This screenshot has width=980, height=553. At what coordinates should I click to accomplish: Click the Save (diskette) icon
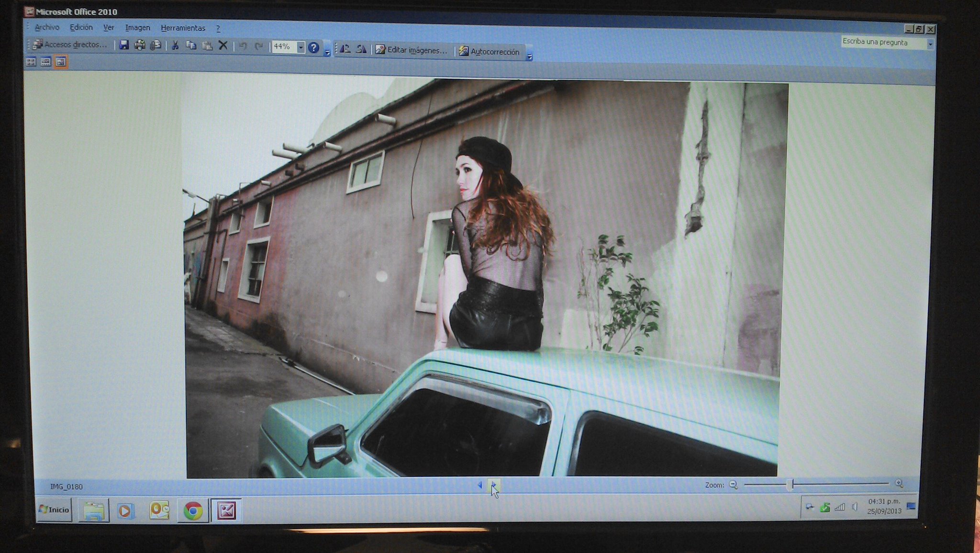124,45
